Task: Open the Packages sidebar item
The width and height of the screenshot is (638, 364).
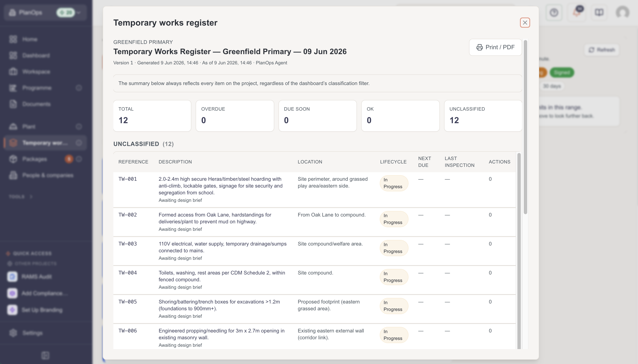Action: pyautogui.click(x=45, y=159)
